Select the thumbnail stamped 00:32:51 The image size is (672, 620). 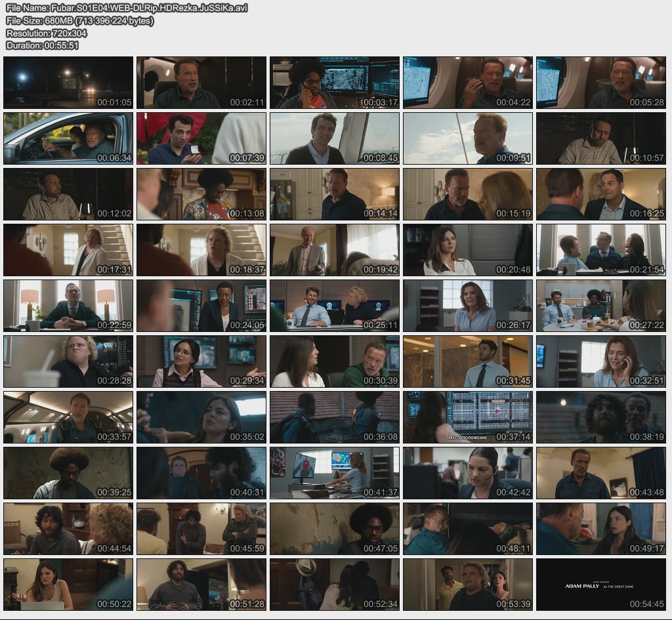(x=601, y=362)
